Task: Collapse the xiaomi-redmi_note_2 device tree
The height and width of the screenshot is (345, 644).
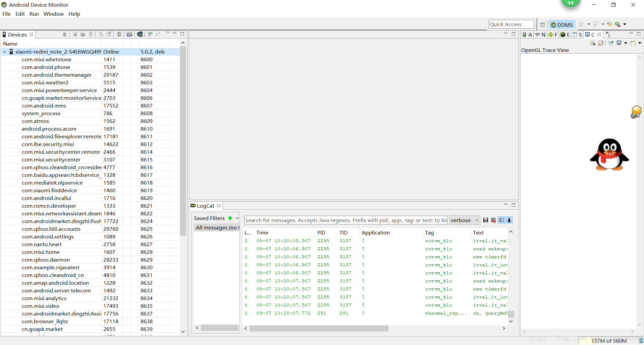Action: click(5, 52)
